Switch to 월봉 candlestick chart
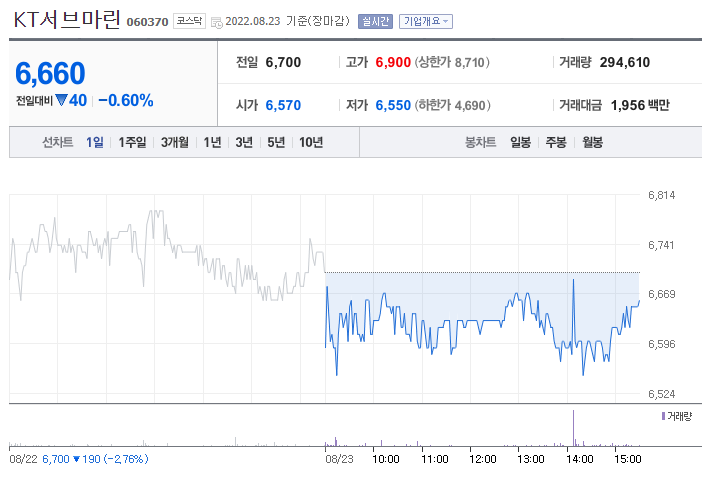 pos(592,142)
